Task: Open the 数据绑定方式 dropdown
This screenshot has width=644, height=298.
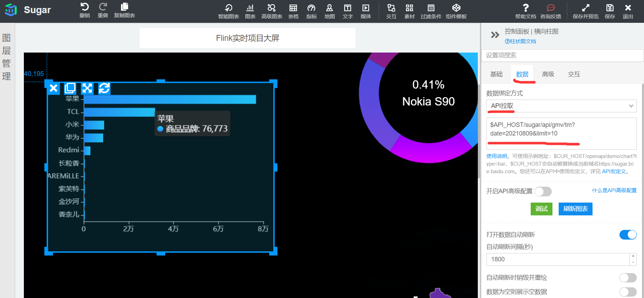Action: coord(561,106)
